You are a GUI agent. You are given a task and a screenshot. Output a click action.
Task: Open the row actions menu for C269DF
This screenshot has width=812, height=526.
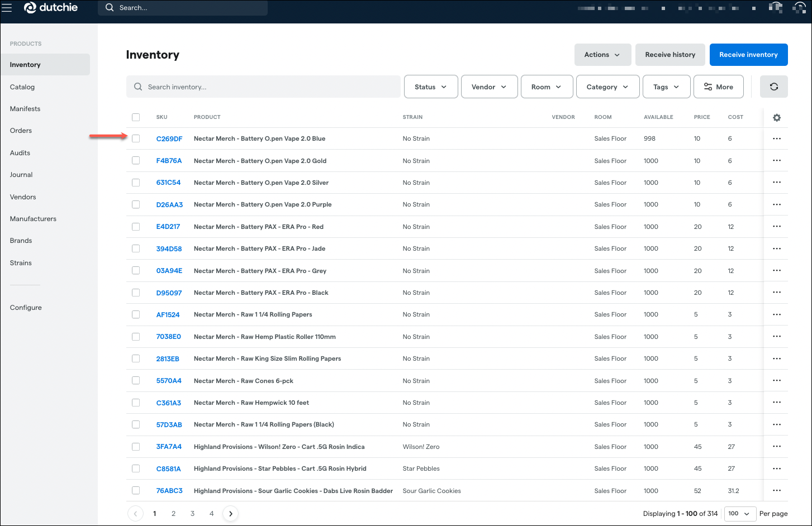click(776, 138)
